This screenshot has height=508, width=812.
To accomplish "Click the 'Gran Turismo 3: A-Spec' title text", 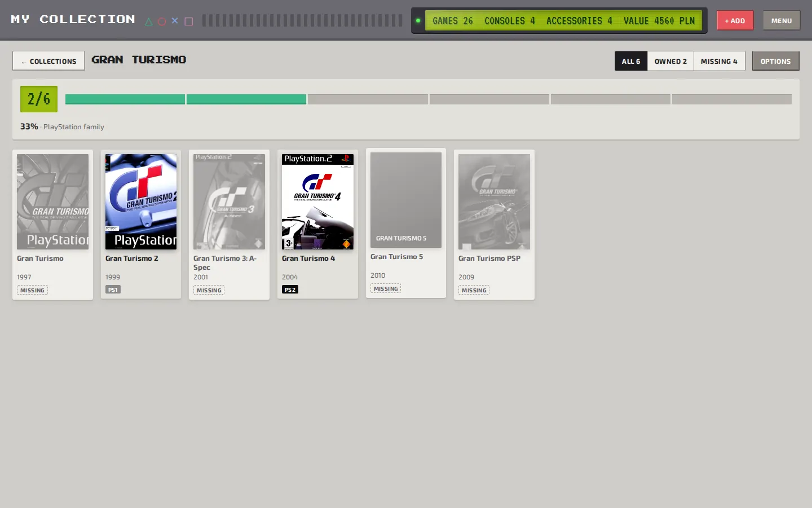I will click(225, 262).
